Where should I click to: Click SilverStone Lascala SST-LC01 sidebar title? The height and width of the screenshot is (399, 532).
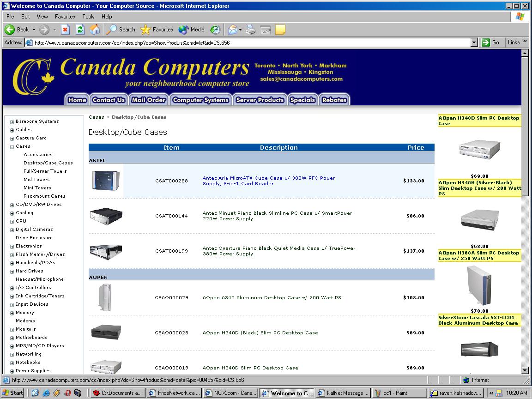tap(478, 320)
